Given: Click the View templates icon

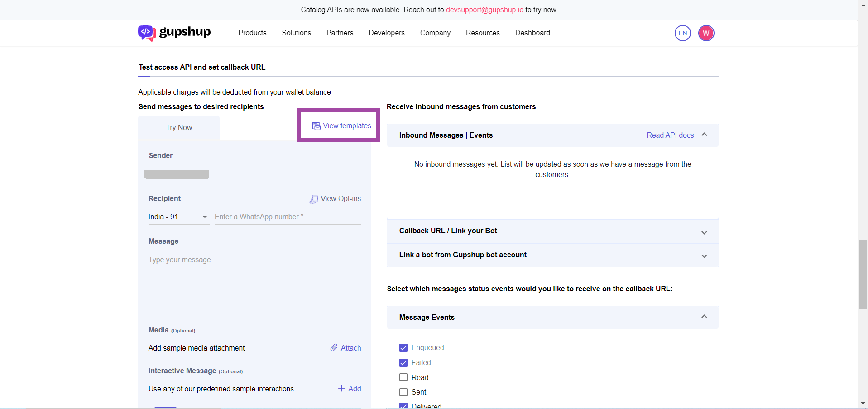Looking at the screenshot, I should [317, 126].
